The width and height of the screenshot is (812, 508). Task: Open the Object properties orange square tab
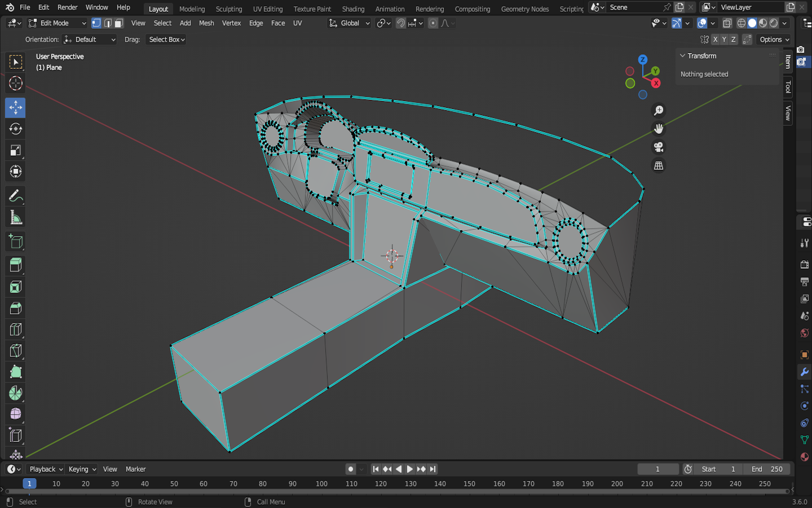[804, 355]
